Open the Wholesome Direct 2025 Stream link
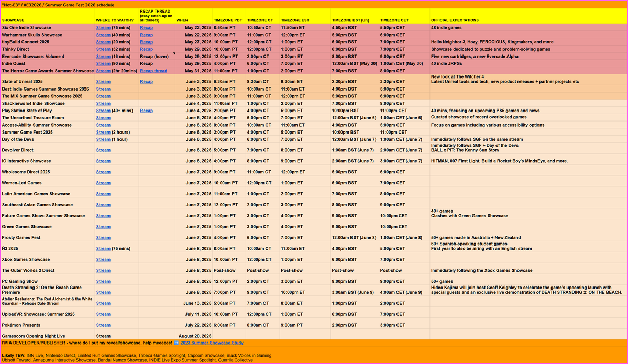The height and width of the screenshot is (364, 628). pyautogui.click(x=103, y=172)
